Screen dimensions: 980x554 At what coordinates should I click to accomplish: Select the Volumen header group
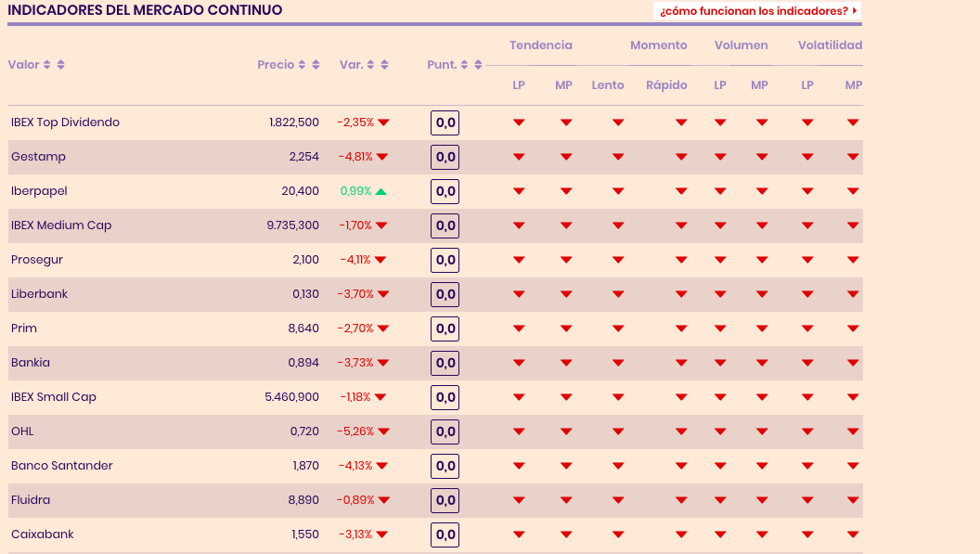[x=741, y=45]
